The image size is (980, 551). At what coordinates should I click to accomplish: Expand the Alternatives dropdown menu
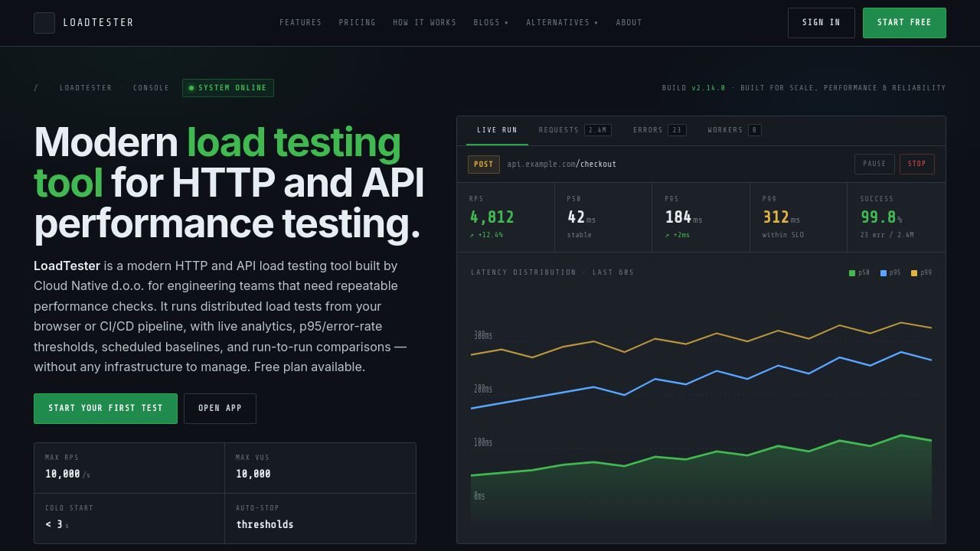[x=563, y=23]
